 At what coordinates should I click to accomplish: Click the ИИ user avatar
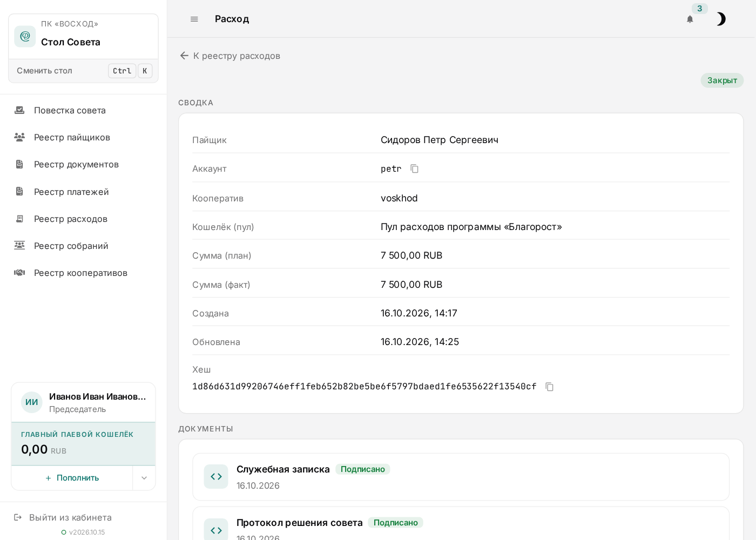[x=32, y=402]
